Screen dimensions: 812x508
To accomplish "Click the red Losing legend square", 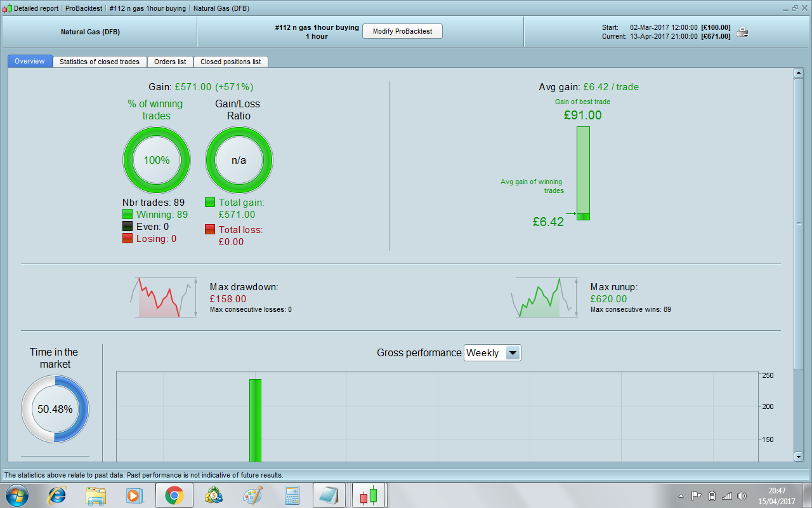I will coord(128,239).
